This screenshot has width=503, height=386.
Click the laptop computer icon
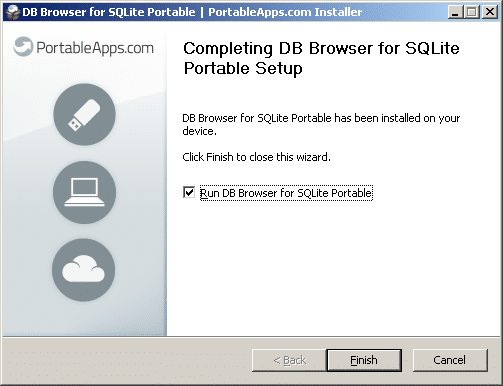pos(84,192)
